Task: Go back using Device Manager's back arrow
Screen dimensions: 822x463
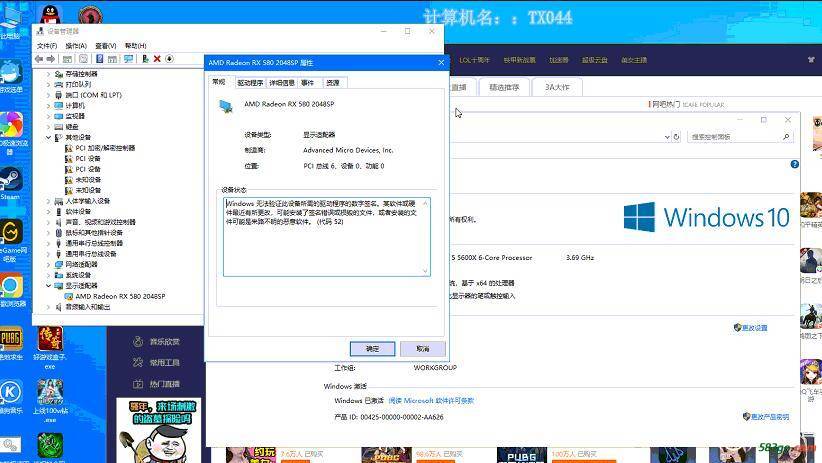Action: (39, 59)
